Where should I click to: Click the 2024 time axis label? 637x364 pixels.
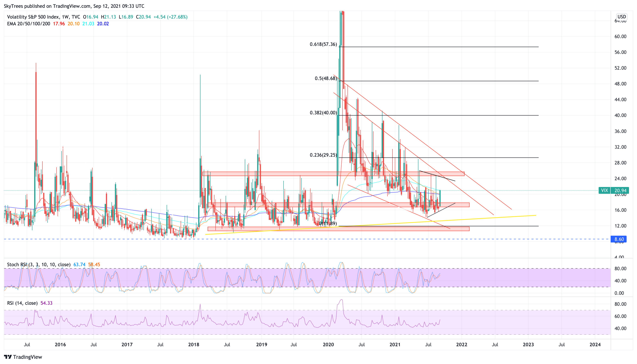click(595, 344)
